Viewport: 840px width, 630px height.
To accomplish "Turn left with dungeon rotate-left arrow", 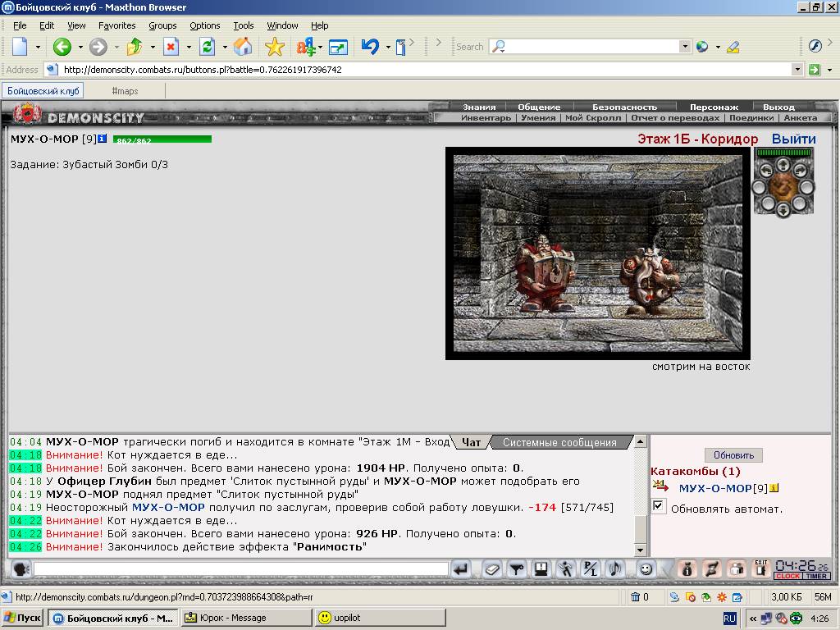I will 765,171.
